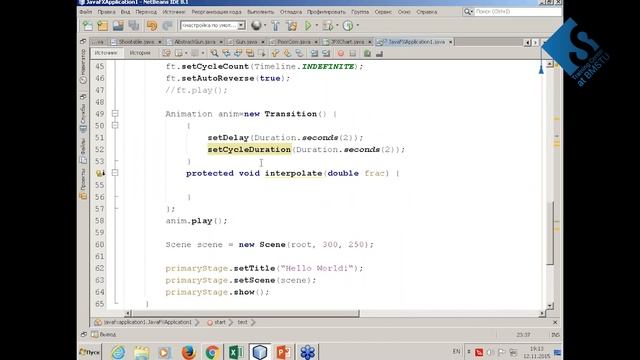Close the JavaFXApplication1.java tab
The height and width of the screenshot is (360, 640).
(451, 42)
